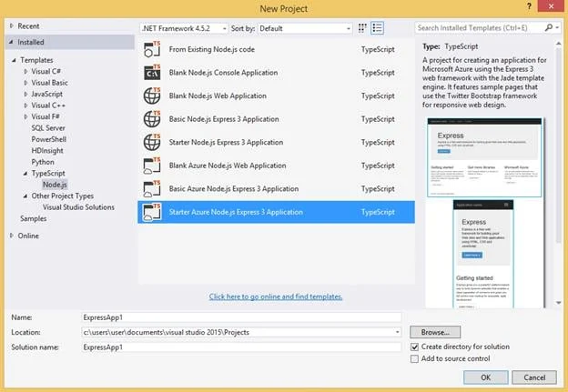Expand the Visual C# node
Screen dimensions: 568x392
(25, 72)
